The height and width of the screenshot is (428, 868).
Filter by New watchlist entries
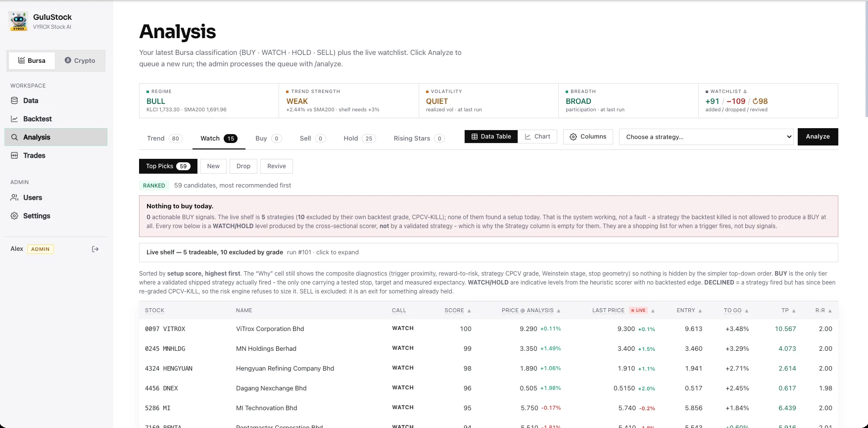coord(213,166)
